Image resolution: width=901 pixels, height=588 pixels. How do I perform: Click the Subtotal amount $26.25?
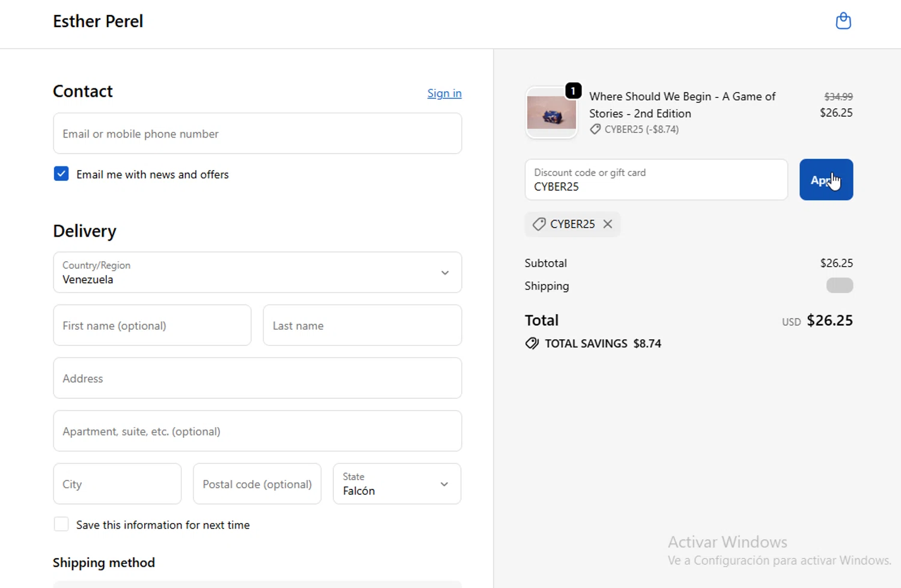click(836, 263)
